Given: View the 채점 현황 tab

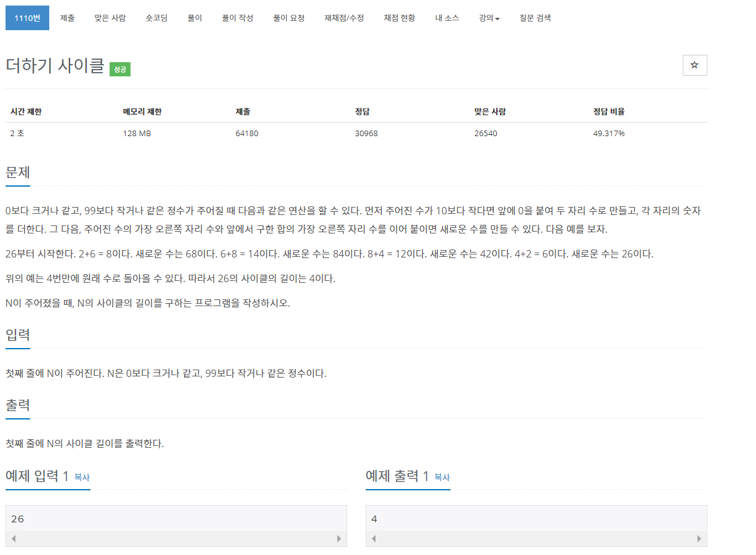Looking at the screenshot, I should point(400,18).
